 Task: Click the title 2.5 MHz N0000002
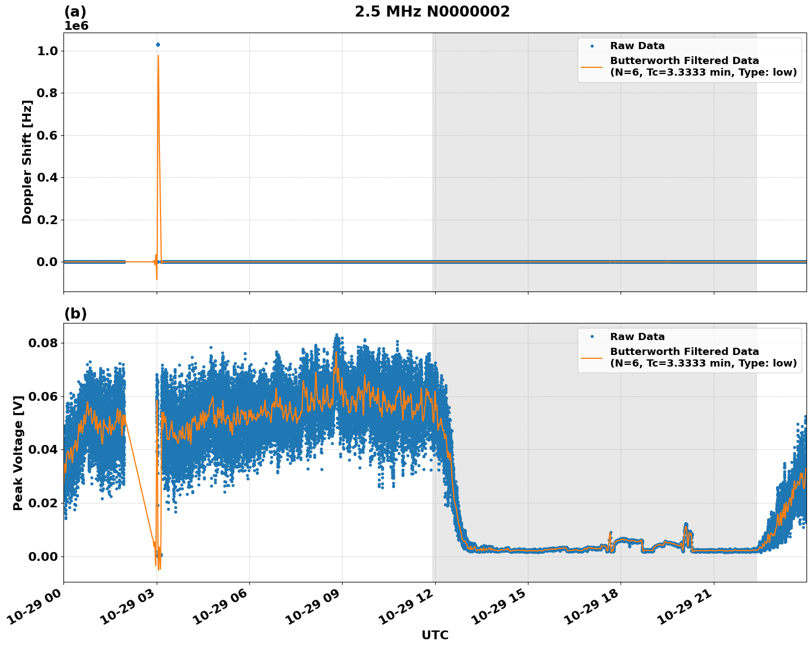pos(434,10)
